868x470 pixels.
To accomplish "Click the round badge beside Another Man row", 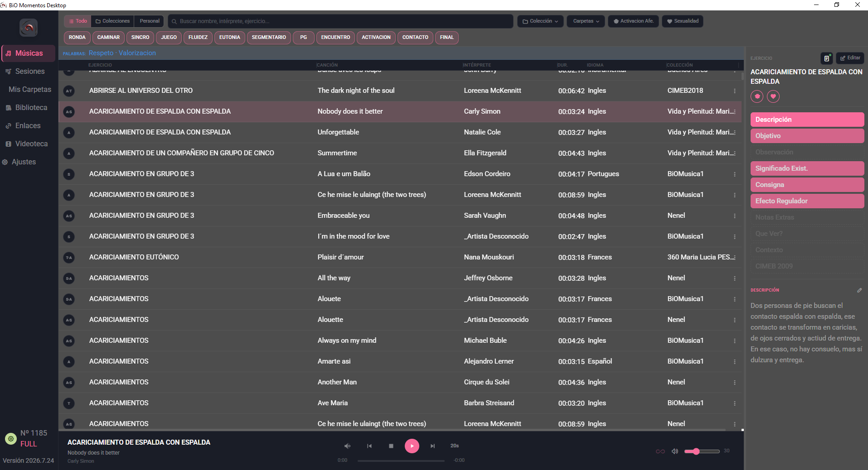I will 69,383.
